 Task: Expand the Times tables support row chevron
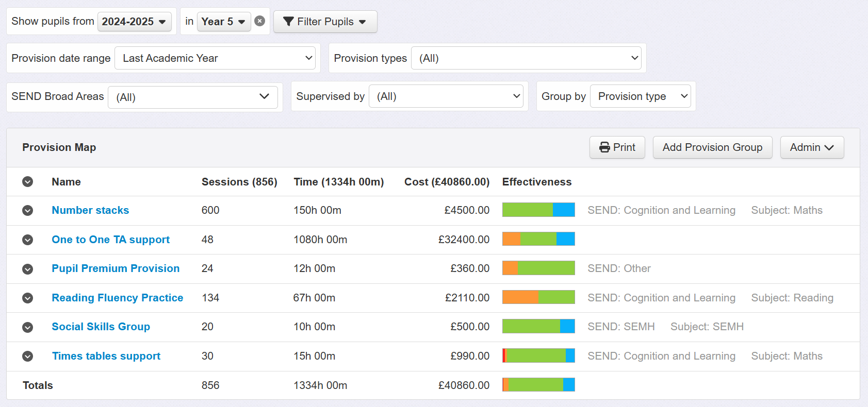point(28,356)
